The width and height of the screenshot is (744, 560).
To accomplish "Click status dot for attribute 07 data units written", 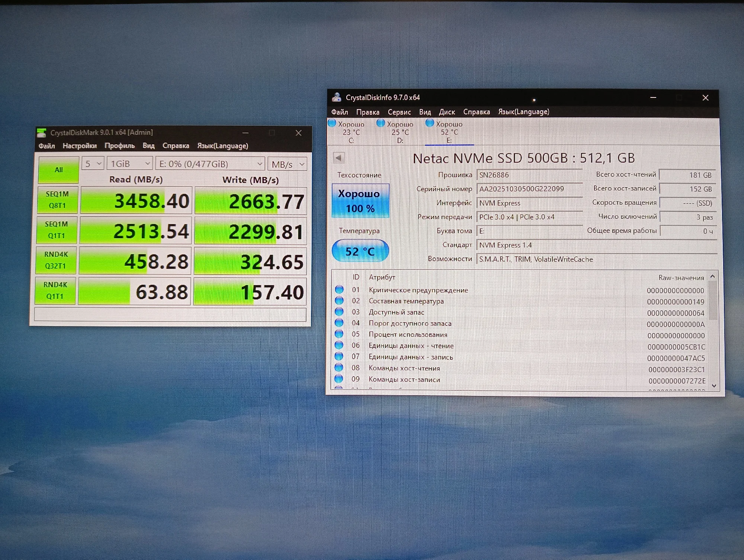I will pyautogui.click(x=339, y=356).
